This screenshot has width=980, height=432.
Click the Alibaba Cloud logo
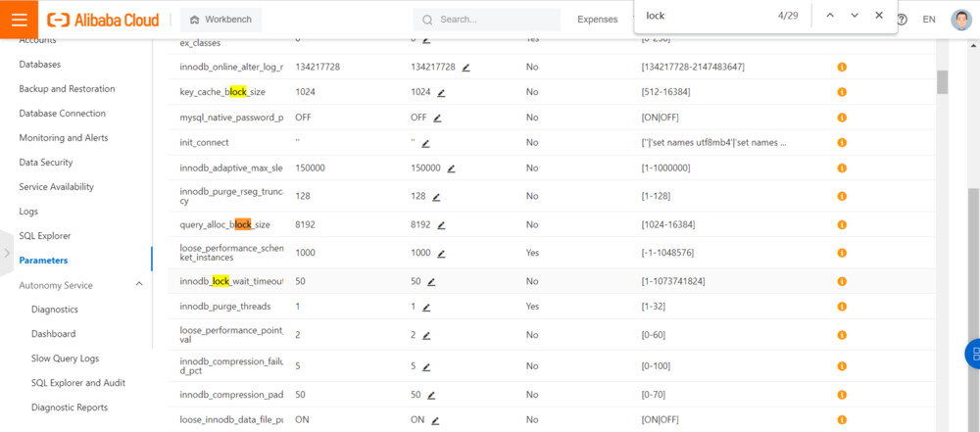103,20
